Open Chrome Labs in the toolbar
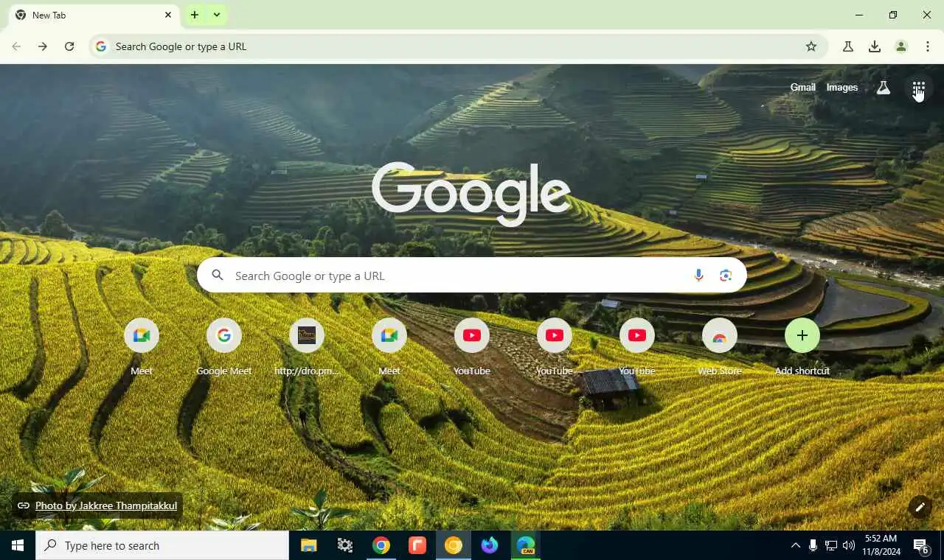 (848, 46)
